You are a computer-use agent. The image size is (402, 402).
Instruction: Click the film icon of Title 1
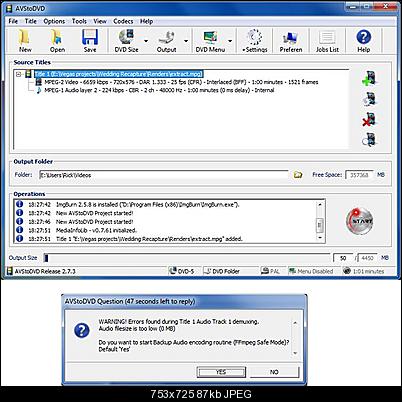pyautogui.click(x=29, y=74)
